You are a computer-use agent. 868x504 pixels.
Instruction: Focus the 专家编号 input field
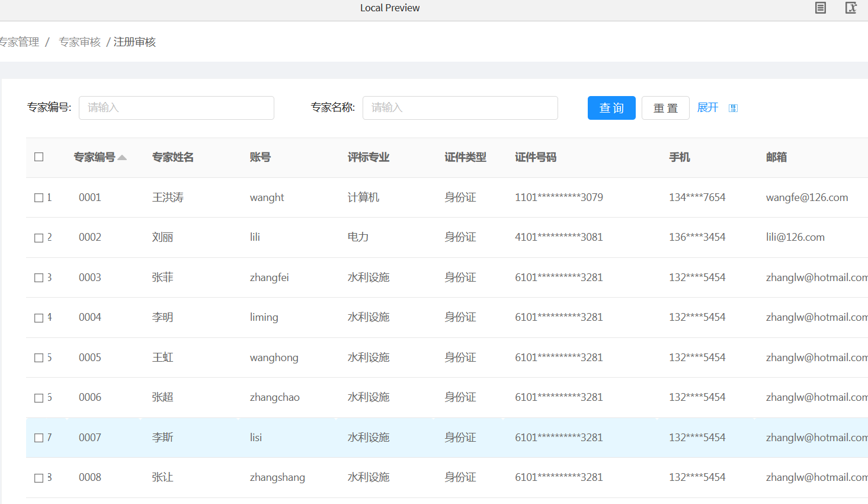tap(177, 108)
